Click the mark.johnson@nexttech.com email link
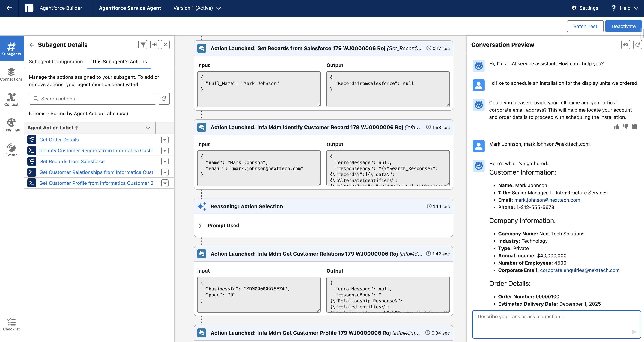 coord(547,200)
